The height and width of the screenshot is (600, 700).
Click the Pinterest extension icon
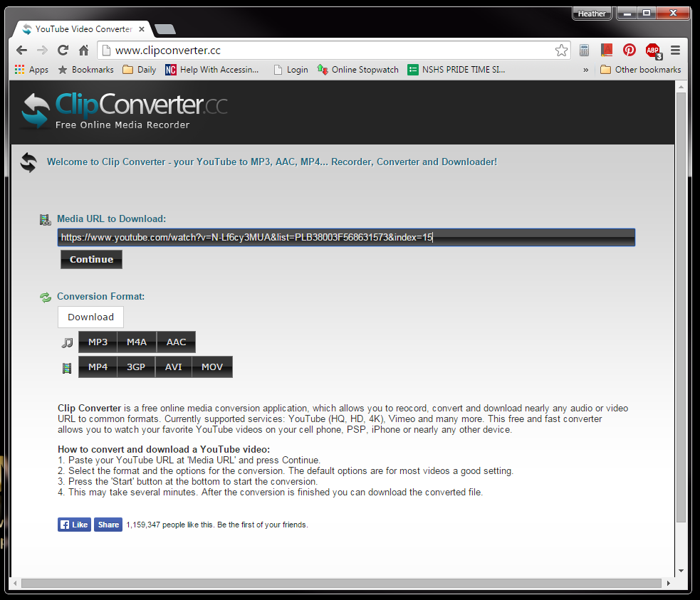(x=630, y=51)
